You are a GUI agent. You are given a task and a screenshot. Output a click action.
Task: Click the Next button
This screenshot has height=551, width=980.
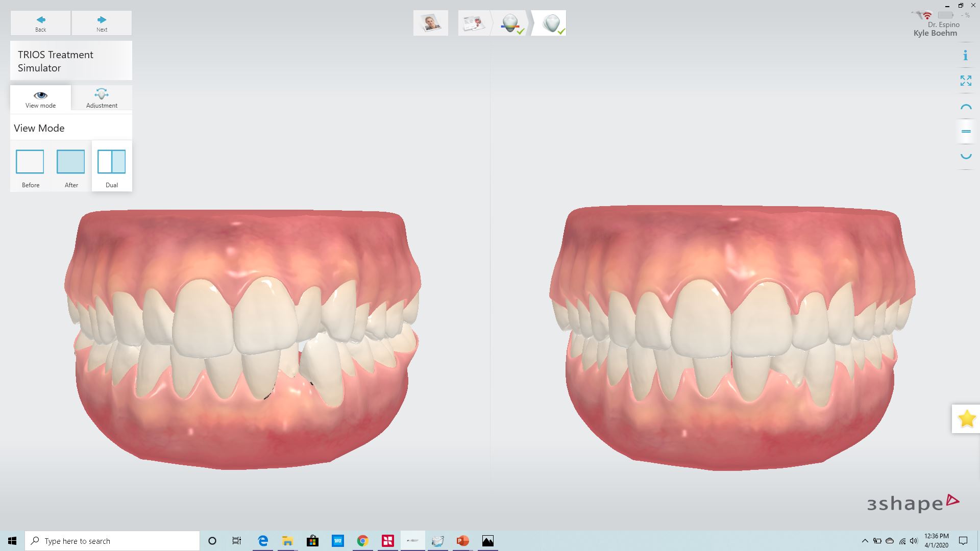[102, 22]
